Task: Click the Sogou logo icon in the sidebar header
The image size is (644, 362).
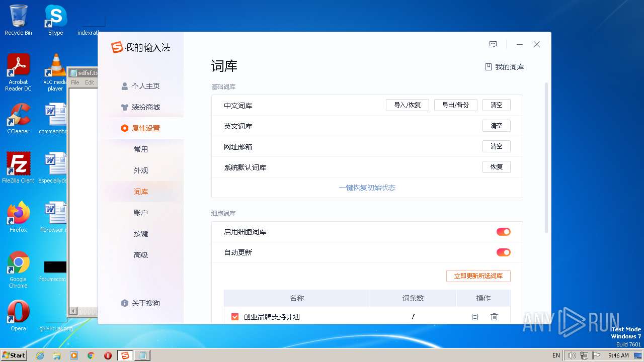Action: [x=117, y=47]
